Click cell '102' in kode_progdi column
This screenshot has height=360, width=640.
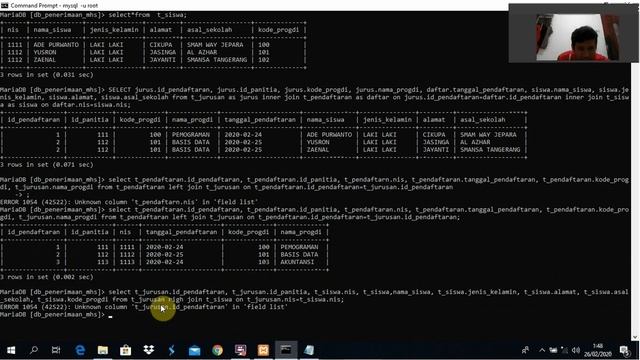(264, 60)
